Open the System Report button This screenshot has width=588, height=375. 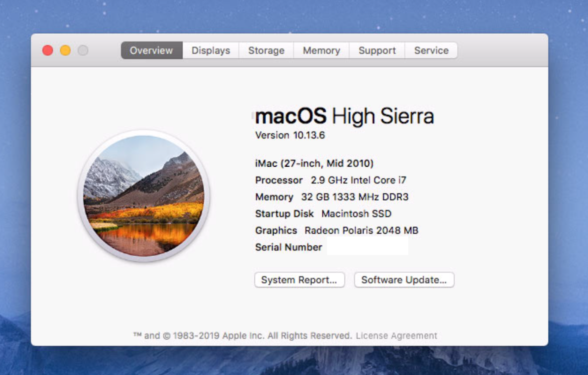pyautogui.click(x=299, y=280)
